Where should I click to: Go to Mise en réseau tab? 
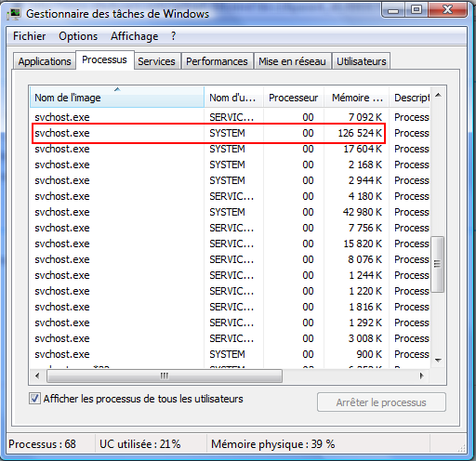pyautogui.click(x=292, y=61)
